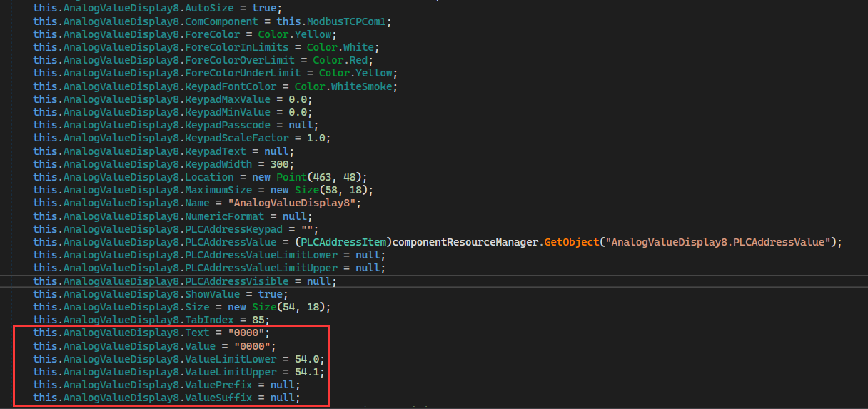Screen dimensions: 868x409
Task: Click the Text = "0000" line
Action: pos(152,333)
